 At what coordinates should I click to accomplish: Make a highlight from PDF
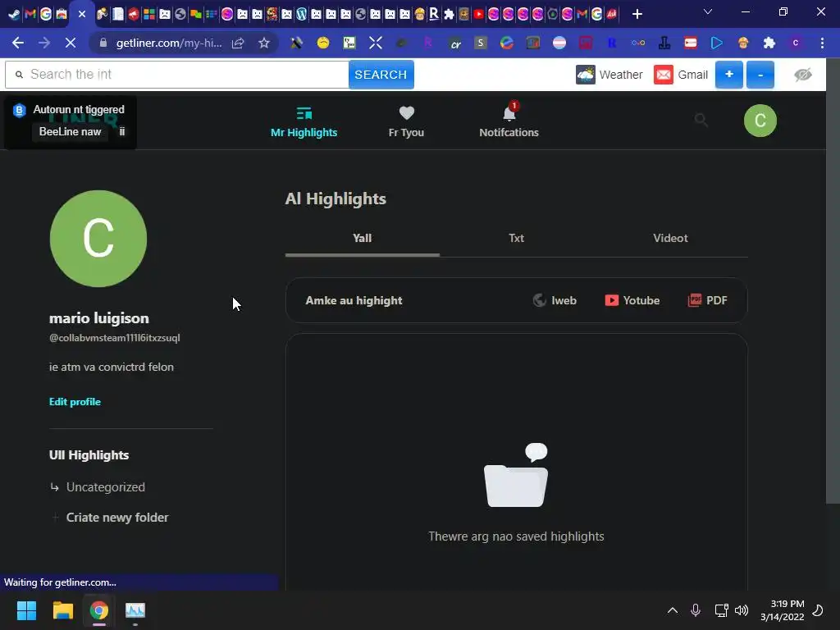pyautogui.click(x=708, y=300)
